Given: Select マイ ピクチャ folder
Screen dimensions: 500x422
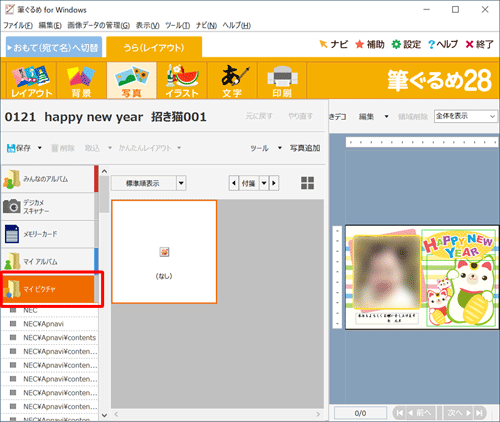Looking at the screenshot, I should [x=48, y=289].
